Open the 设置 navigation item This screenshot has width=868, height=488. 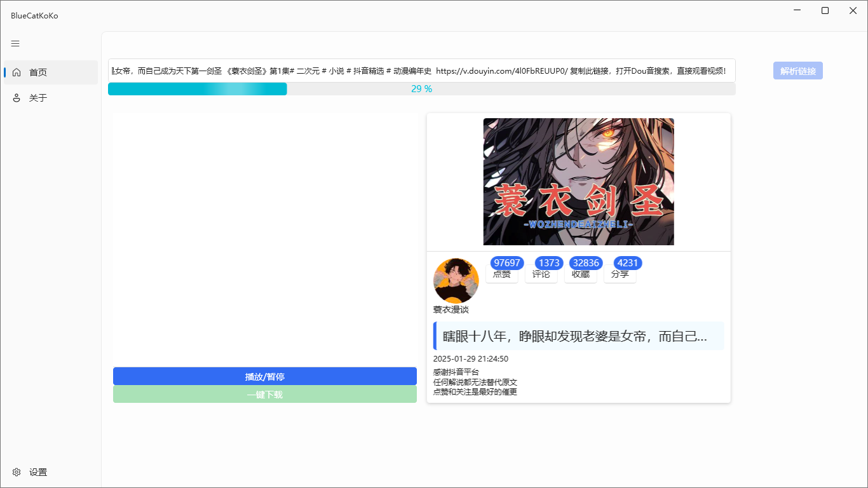point(51,472)
